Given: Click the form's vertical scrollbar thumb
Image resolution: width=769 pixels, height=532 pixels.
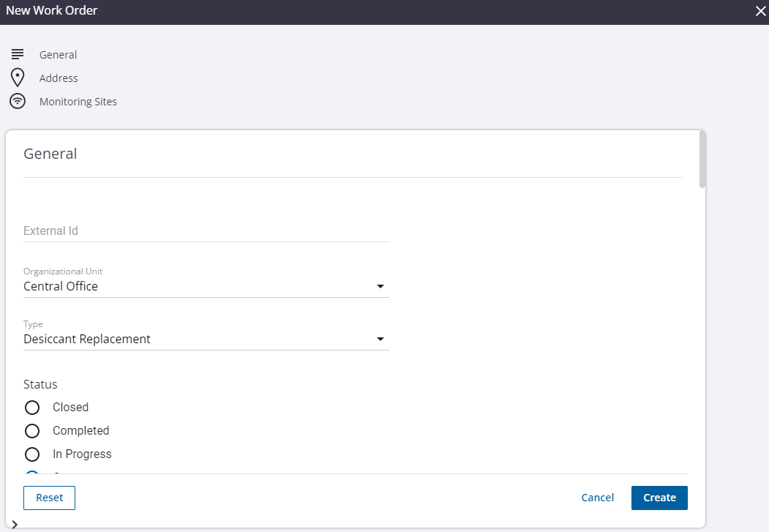Looking at the screenshot, I should pyautogui.click(x=702, y=160).
